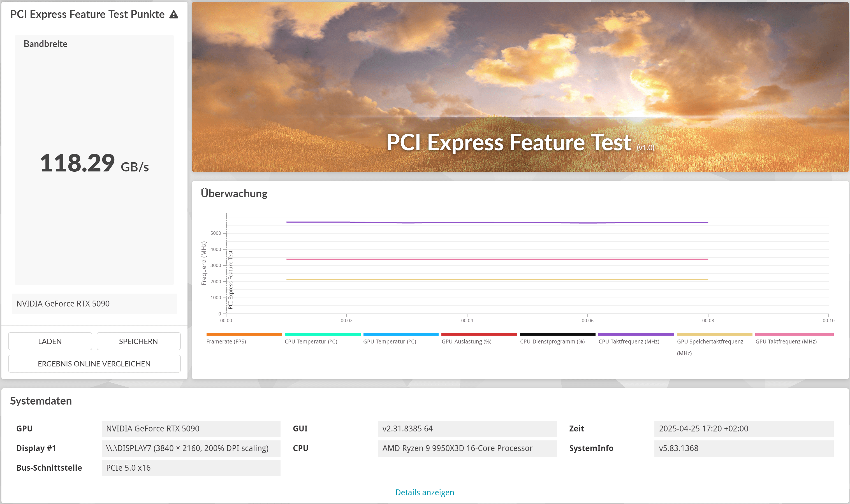Toggle CPU-Temperatur legend swatch
This screenshot has height=504, width=850.
322,335
